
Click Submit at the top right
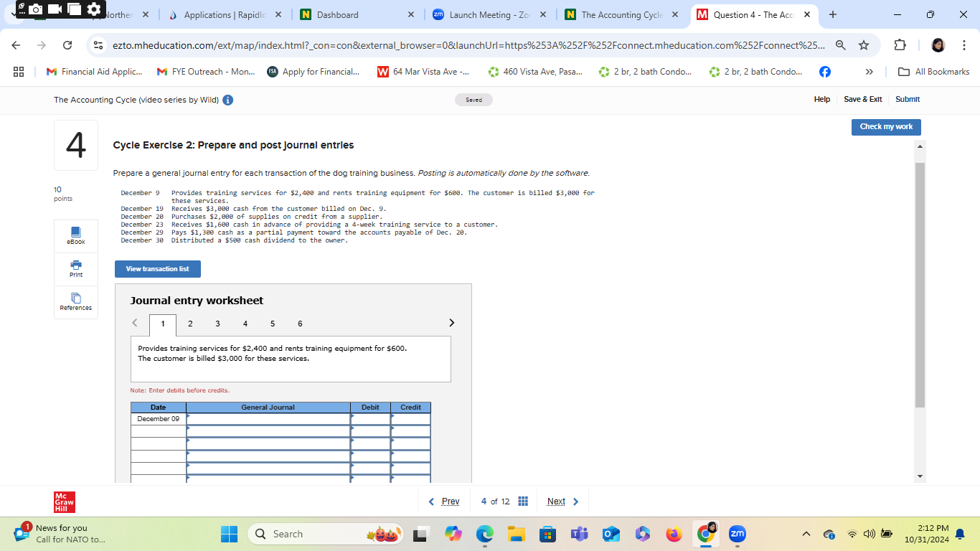point(907,100)
